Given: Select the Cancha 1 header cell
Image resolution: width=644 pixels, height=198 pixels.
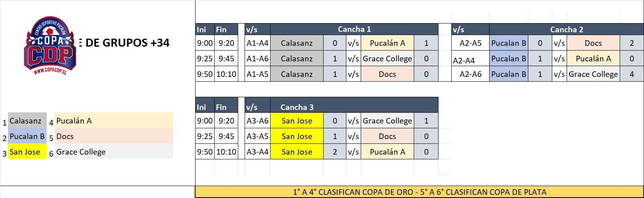Looking at the screenshot, I should [354, 29].
